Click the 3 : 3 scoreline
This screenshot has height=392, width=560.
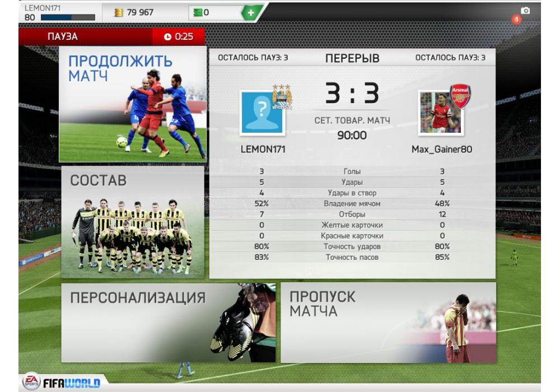click(x=352, y=94)
